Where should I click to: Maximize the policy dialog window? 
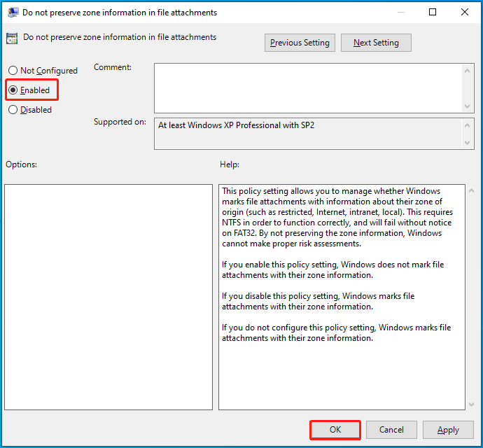(433, 12)
